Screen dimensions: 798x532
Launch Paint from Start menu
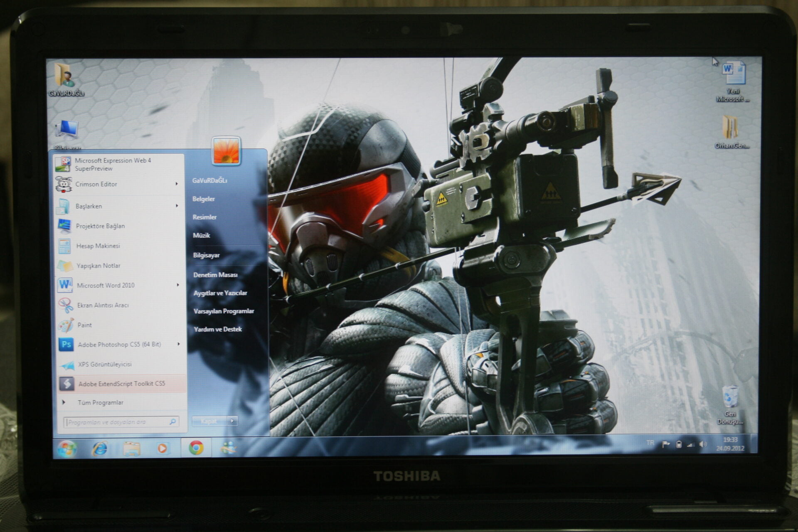[x=121, y=325]
